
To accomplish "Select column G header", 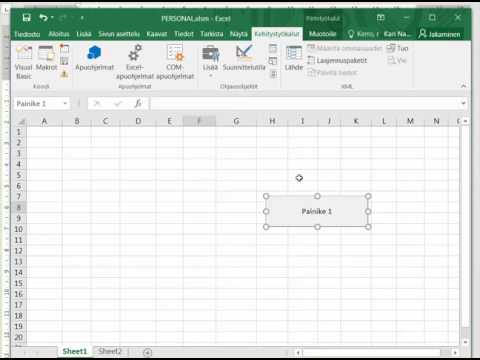I will 236,121.
